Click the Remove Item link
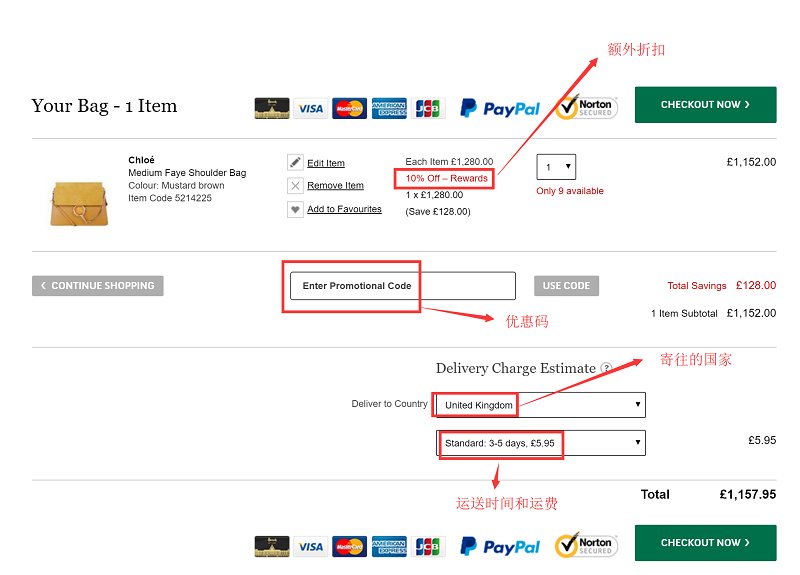 click(x=335, y=186)
